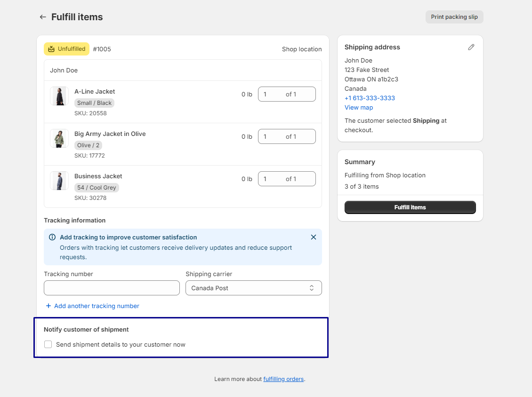Open the A-Line Jacket product thumbnail
This screenshot has height=397, width=532.
tap(59, 96)
